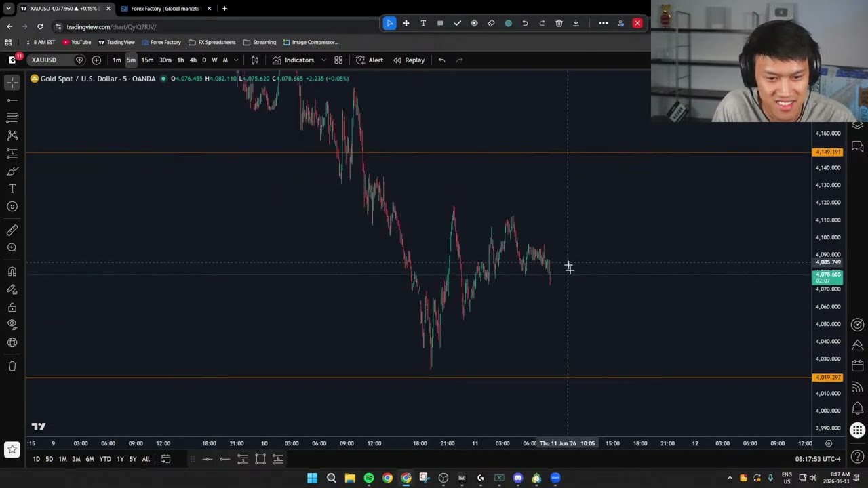Select the 4h timeframe
The width and height of the screenshot is (868, 488).
[x=193, y=60]
